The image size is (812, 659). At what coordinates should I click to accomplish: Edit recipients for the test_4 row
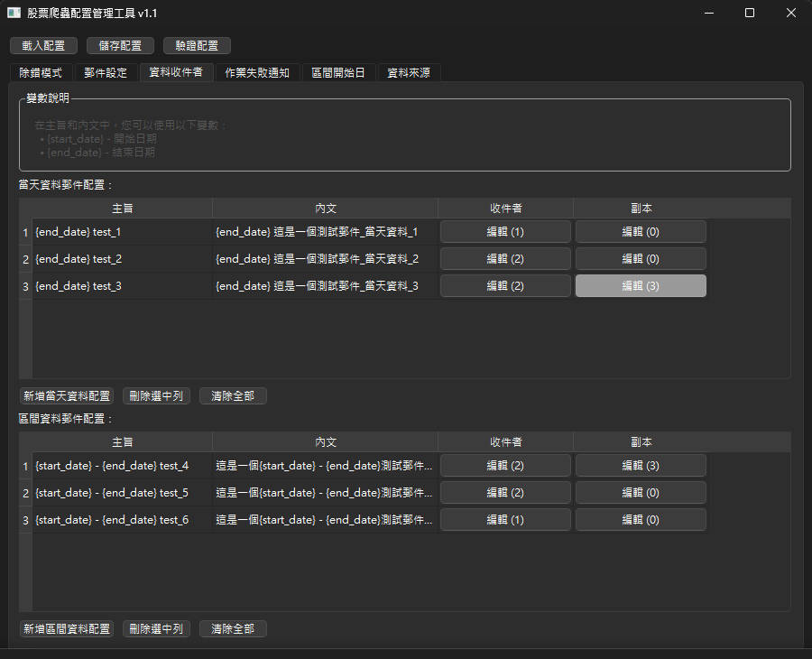coord(505,465)
